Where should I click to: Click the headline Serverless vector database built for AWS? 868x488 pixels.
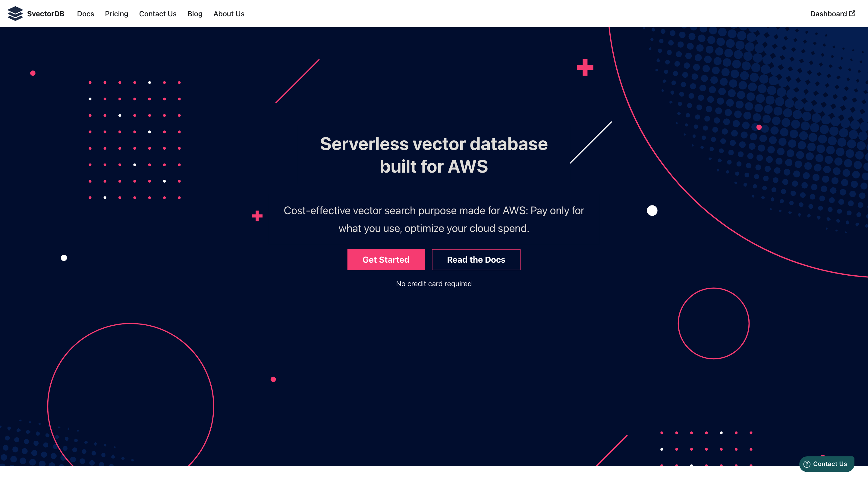click(434, 155)
